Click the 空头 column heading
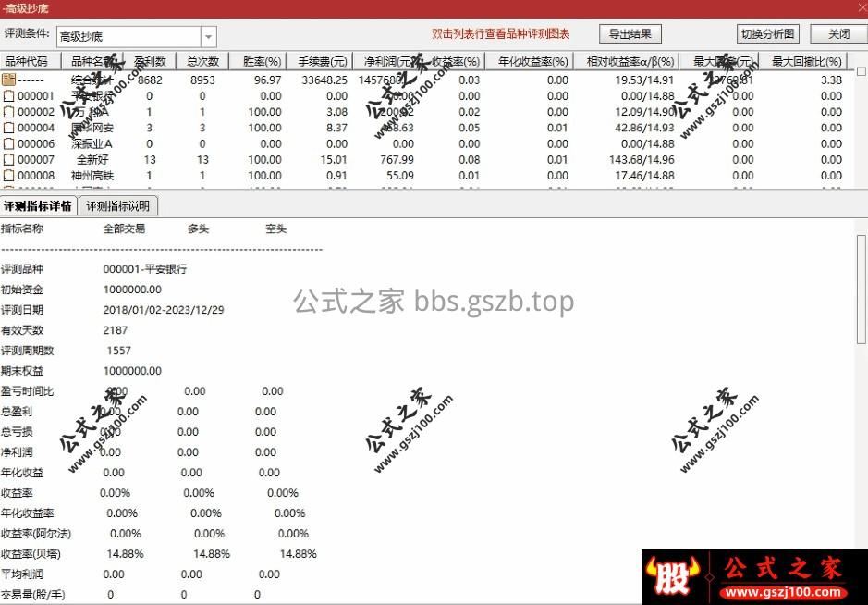 (275, 228)
